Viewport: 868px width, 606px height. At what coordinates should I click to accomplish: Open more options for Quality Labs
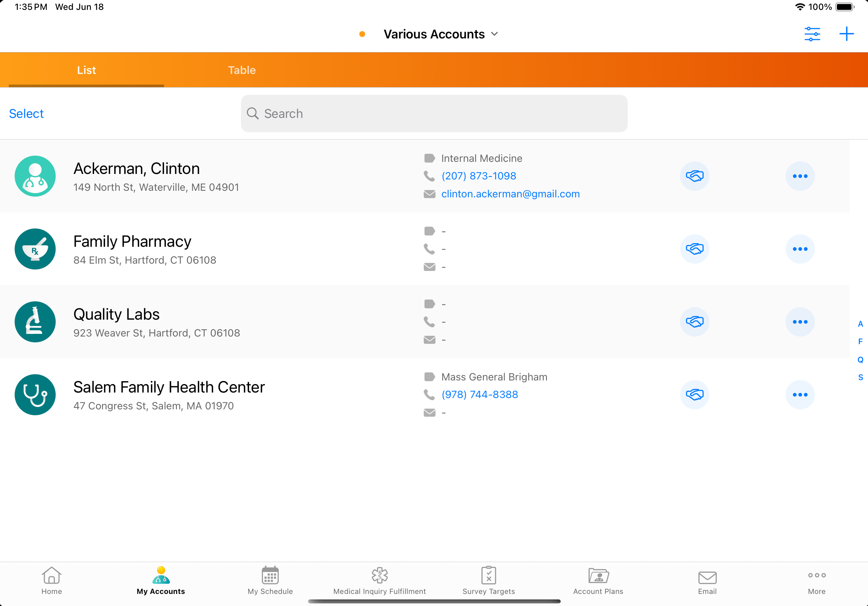click(800, 322)
